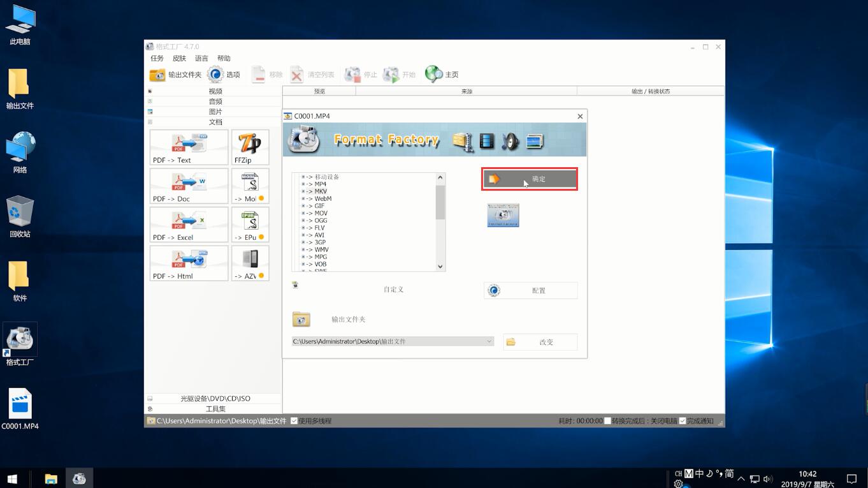The width and height of the screenshot is (868, 488).
Task: Click the 预览 column header
Action: tap(319, 91)
